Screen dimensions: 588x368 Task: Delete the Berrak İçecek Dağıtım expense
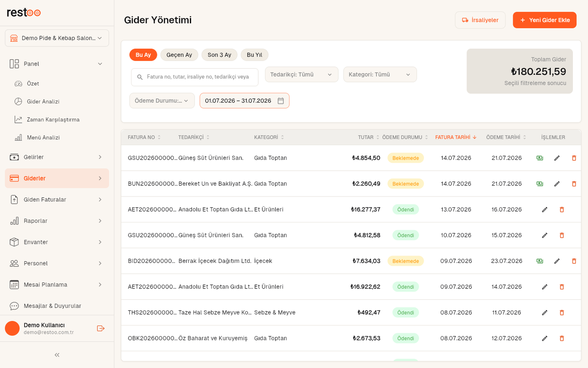point(574,261)
